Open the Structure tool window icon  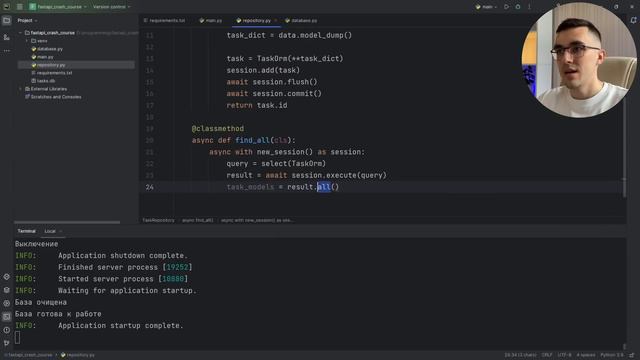[x=7, y=37]
